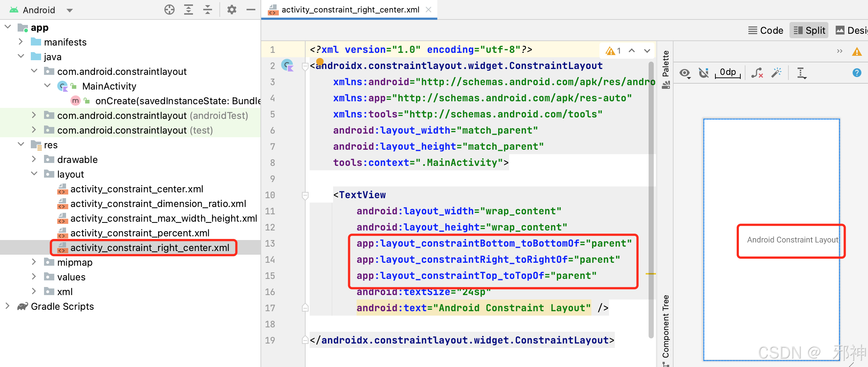Select activity_constraint_right_center.xml in tree

[x=150, y=248]
